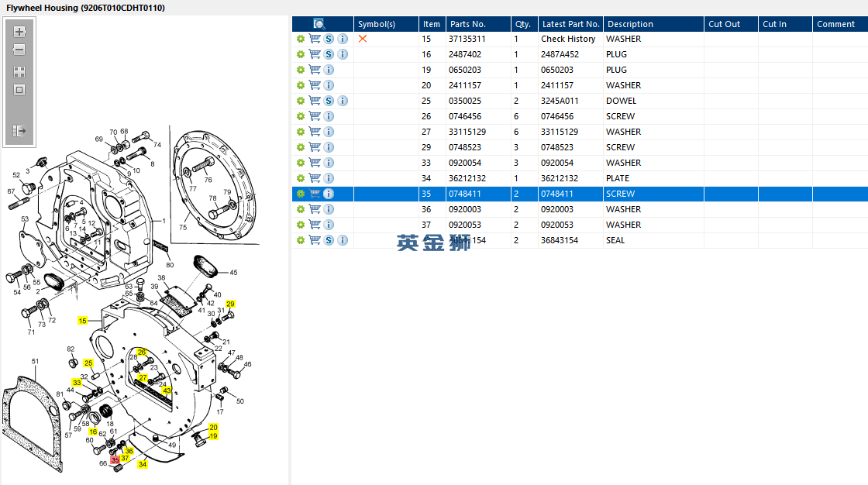Select latest part number 3245A011
Image resolution: width=868 pixels, height=485 pixels.
pyautogui.click(x=560, y=101)
